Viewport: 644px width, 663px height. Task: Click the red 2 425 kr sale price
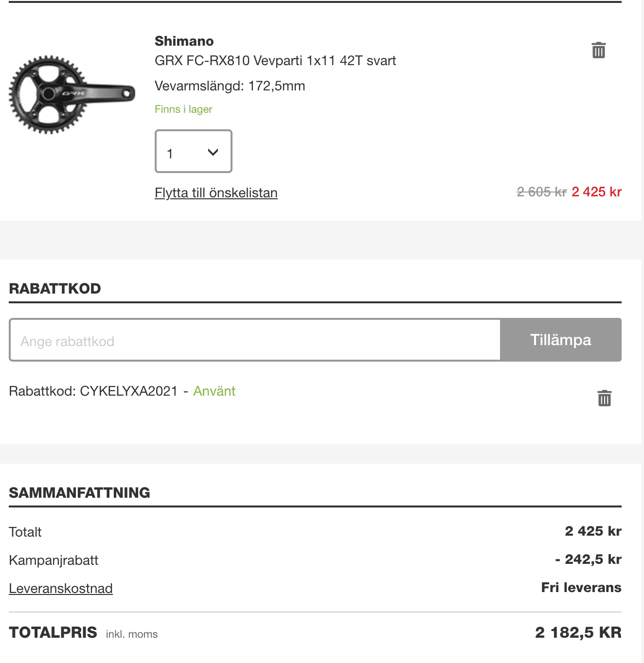pos(596,192)
